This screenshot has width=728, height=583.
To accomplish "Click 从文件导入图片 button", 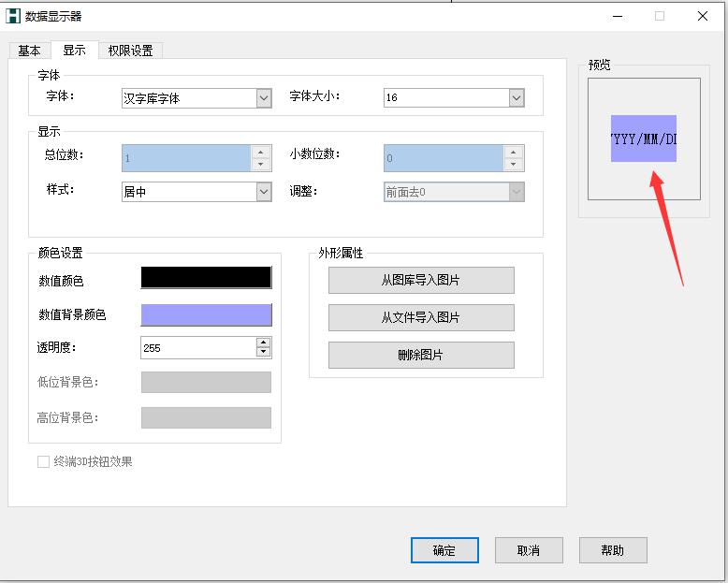I will click(x=421, y=317).
